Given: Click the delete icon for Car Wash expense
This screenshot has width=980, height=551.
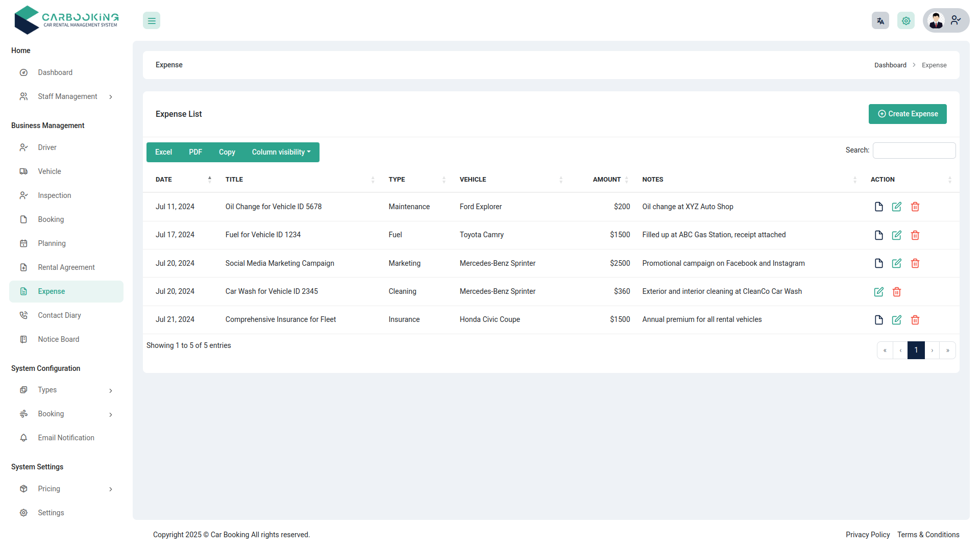Looking at the screenshot, I should pyautogui.click(x=897, y=292).
